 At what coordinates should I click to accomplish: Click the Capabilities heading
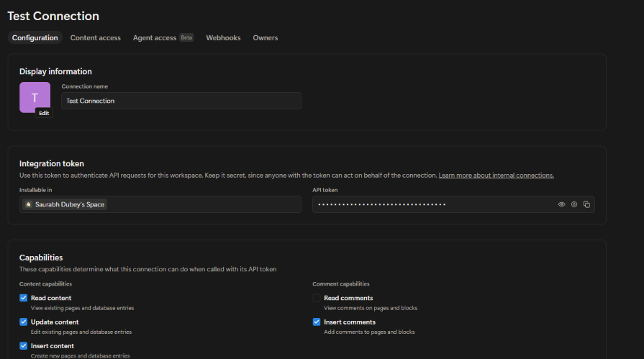point(41,258)
